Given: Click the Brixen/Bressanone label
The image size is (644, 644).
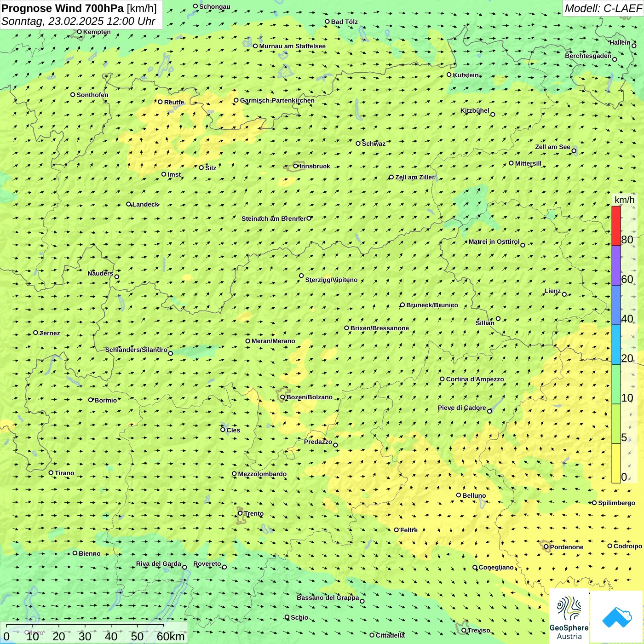Looking at the screenshot, I should 379,328.
